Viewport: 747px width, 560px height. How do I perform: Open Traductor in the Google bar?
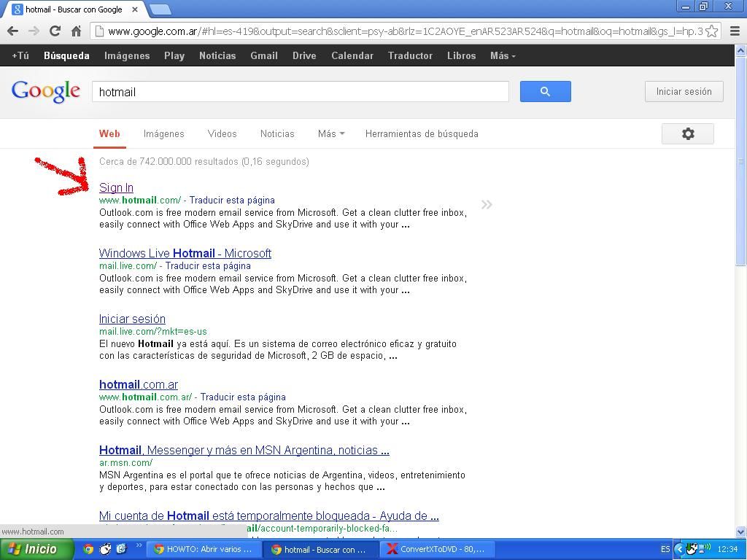(x=410, y=55)
